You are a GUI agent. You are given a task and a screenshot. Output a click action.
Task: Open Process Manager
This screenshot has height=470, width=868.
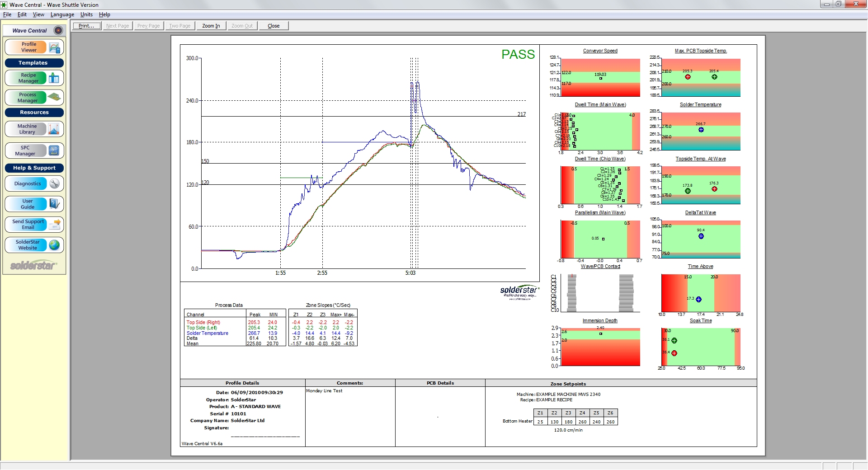click(x=34, y=98)
